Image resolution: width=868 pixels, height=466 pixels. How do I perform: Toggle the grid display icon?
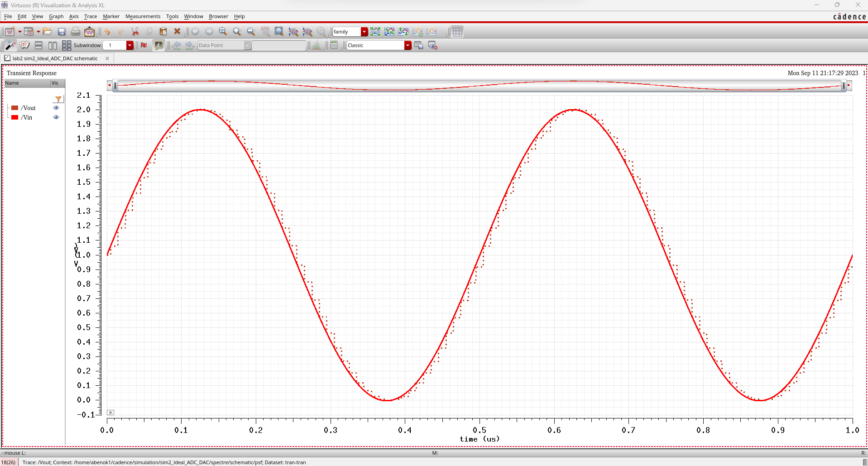(x=457, y=32)
